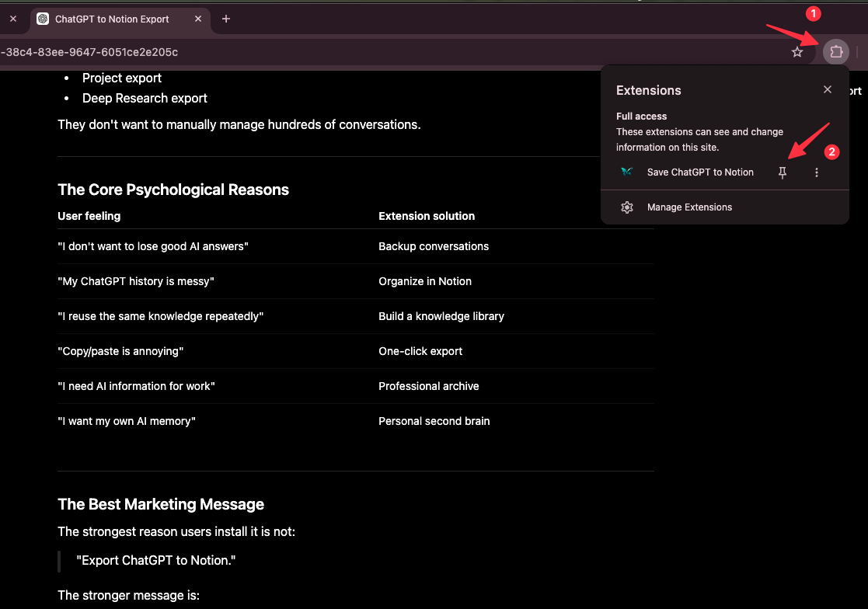
Task: Click "My ChatGPT history is messy" cell
Action: pos(136,281)
